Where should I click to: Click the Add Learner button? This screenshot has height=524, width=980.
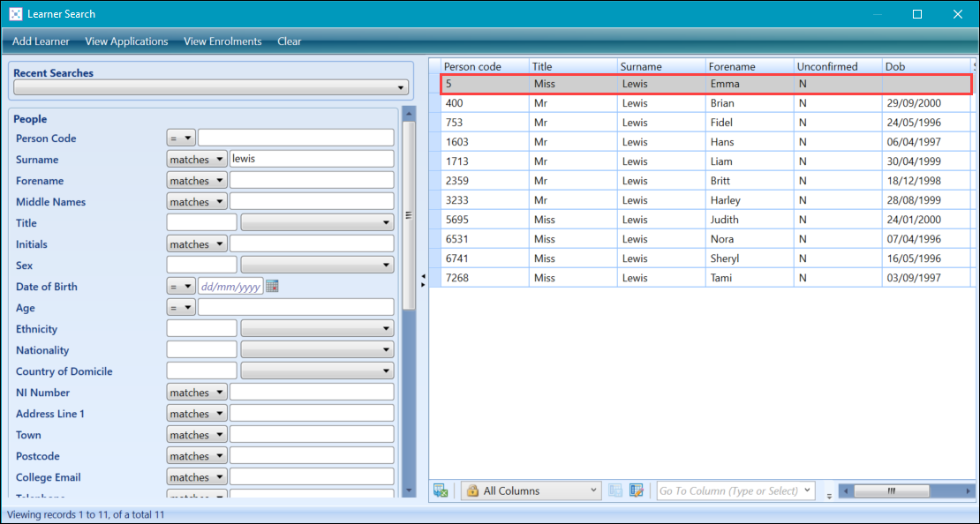point(41,41)
